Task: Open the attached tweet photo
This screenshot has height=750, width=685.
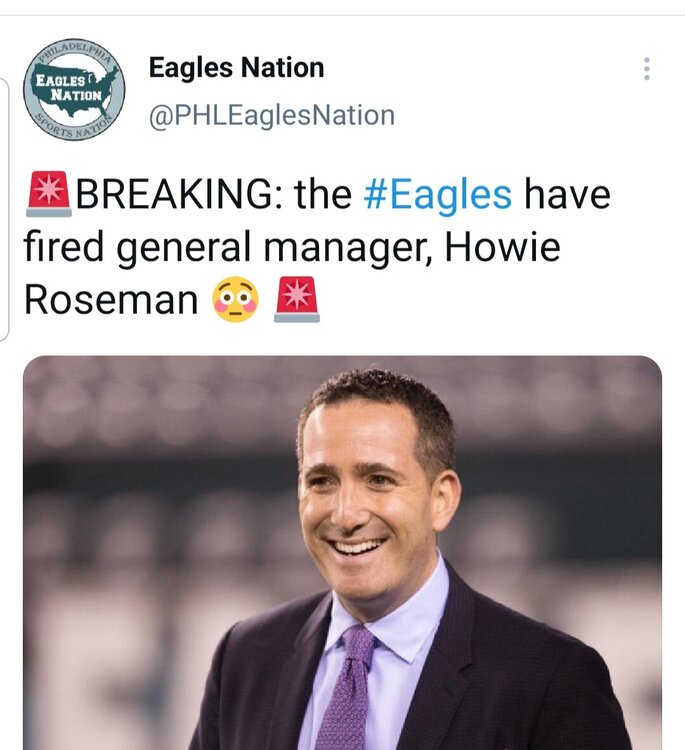Action: (x=342, y=552)
